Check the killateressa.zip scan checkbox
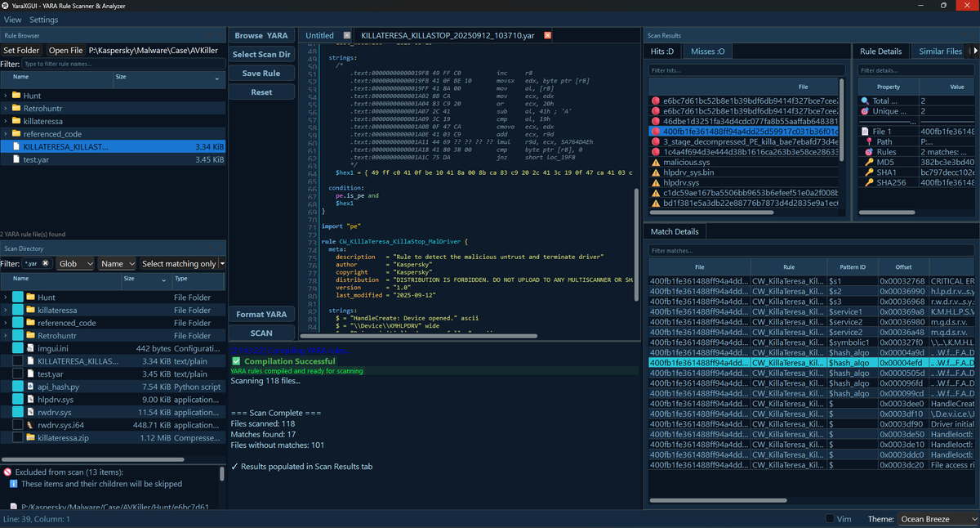Viewport: 980px width, 528px height. coord(17,438)
